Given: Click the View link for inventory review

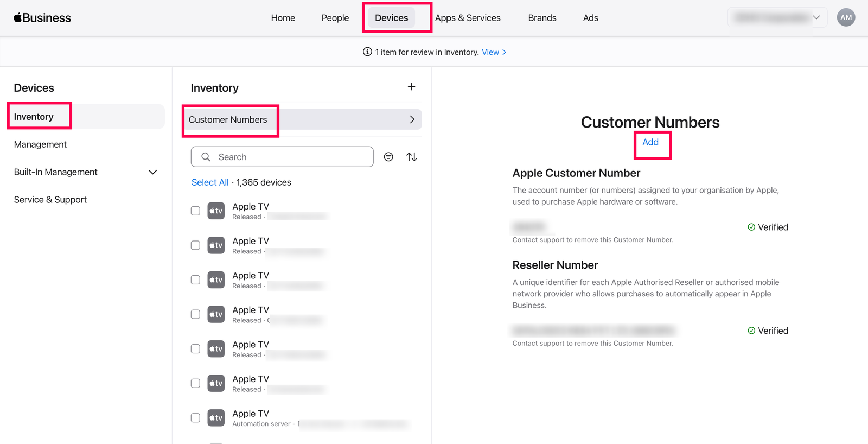Looking at the screenshot, I should [494, 52].
